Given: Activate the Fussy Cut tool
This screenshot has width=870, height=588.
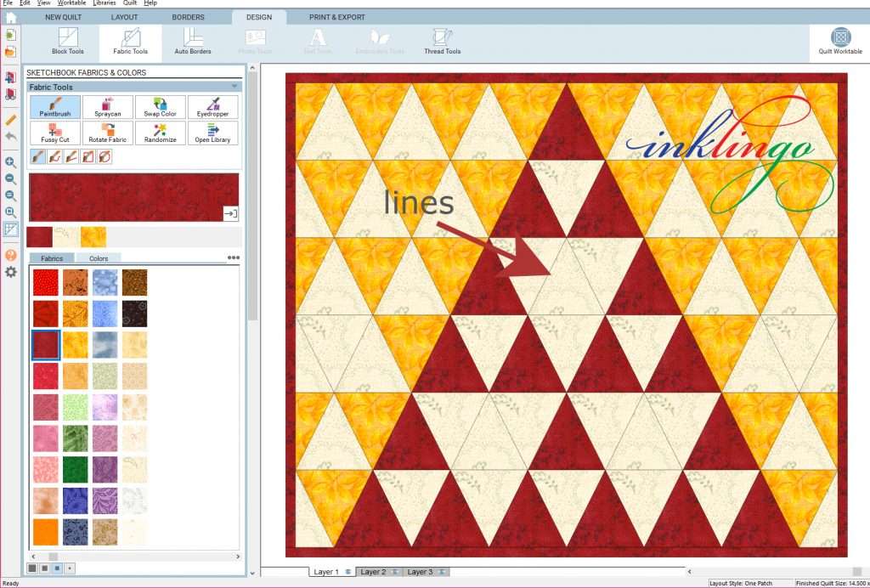Looking at the screenshot, I should tap(55, 133).
